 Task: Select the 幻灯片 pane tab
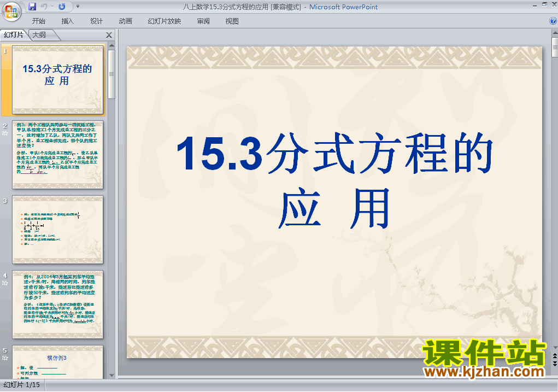point(14,35)
